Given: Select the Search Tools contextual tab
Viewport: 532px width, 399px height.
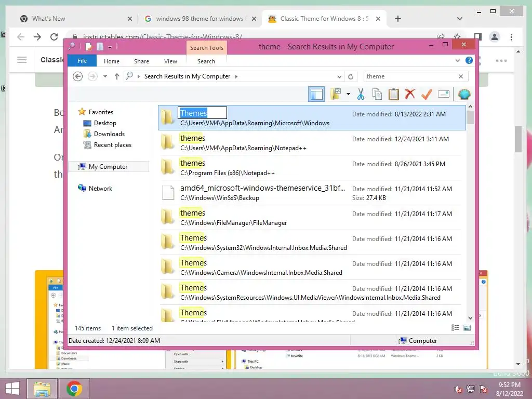Looking at the screenshot, I should pyautogui.click(x=207, y=48).
